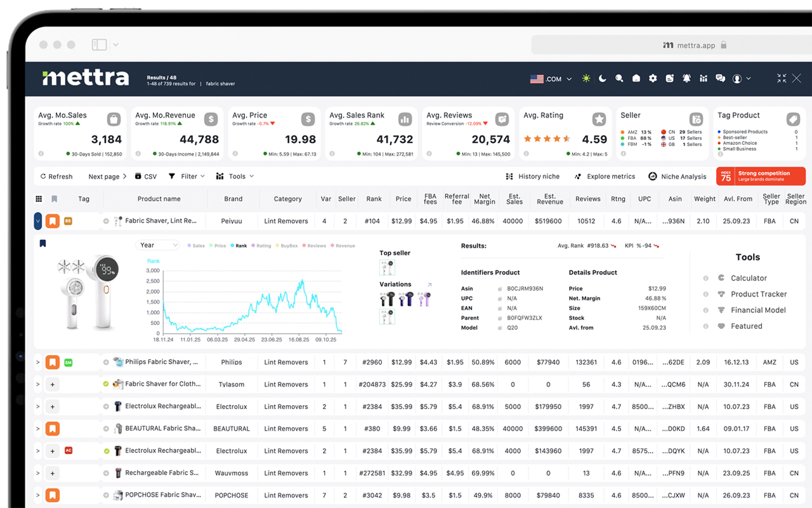This screenshot has height=508, width=812.
Task: Click the Safari sidebar toggle icon
Action: click(x=99, y=44)
